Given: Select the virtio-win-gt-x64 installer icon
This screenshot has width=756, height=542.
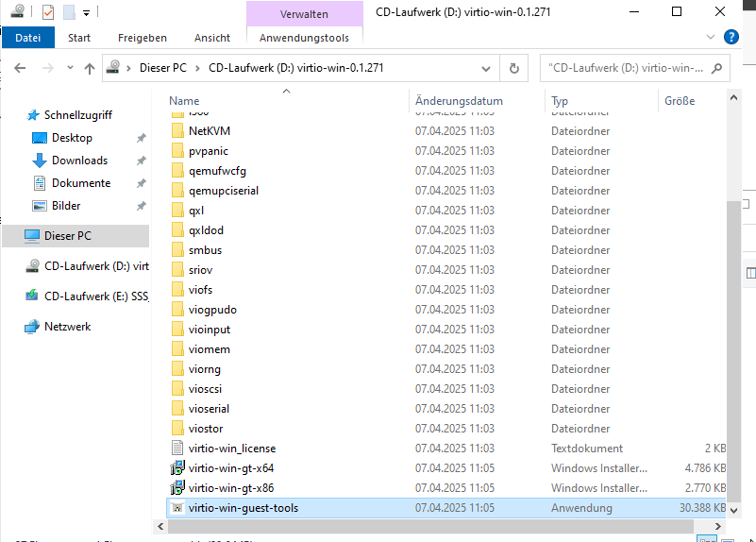Looking at the screenshot, I should [177, 468].
